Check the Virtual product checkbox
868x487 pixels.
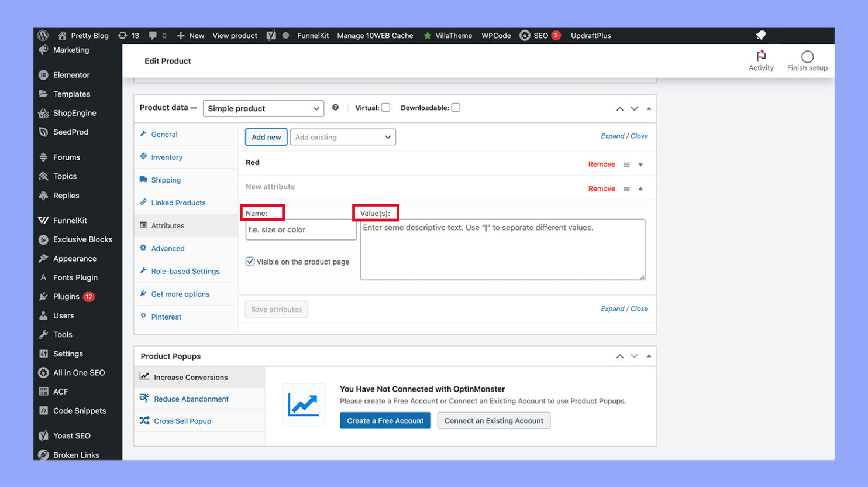tap(385, 107)
